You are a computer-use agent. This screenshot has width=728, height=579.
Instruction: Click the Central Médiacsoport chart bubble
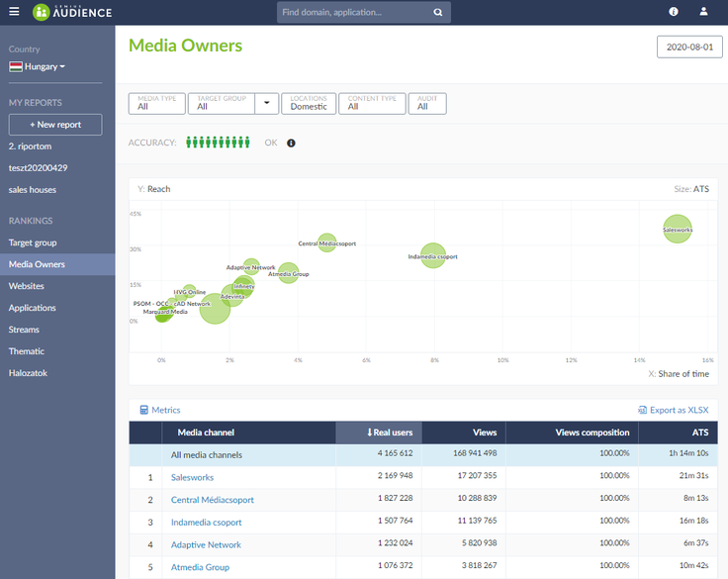pos(326,242)
